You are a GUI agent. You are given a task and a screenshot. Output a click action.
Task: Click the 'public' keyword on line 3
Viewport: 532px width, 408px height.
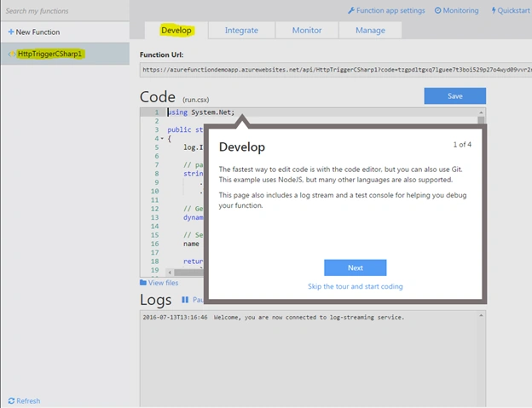click(x=179, y=129)
